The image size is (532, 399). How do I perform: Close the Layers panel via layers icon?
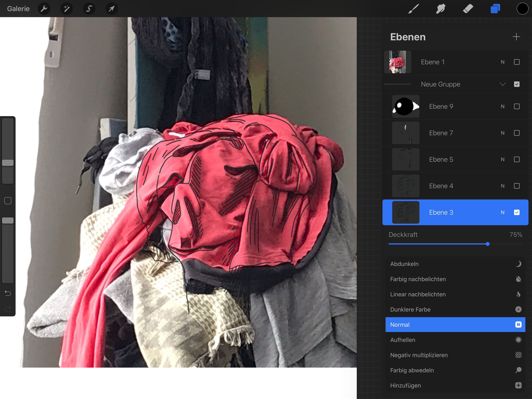495,9
